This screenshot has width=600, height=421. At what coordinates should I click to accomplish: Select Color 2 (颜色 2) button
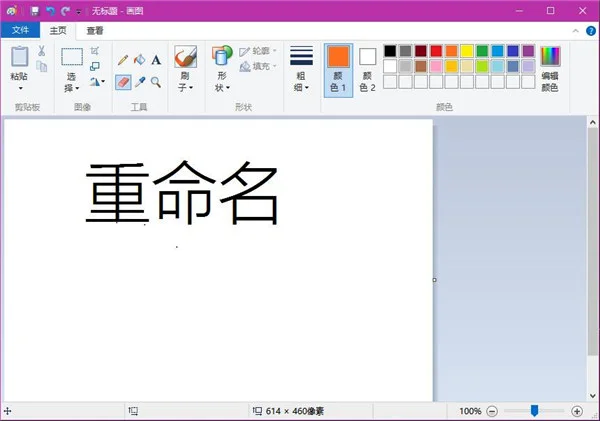tap(367, 70)
